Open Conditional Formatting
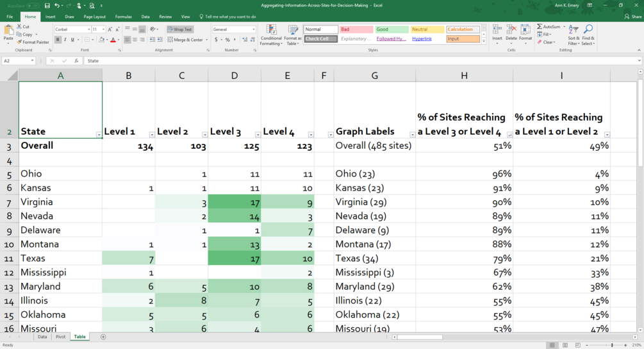This screenshot has width=644, height=349. tap(271, 35)
